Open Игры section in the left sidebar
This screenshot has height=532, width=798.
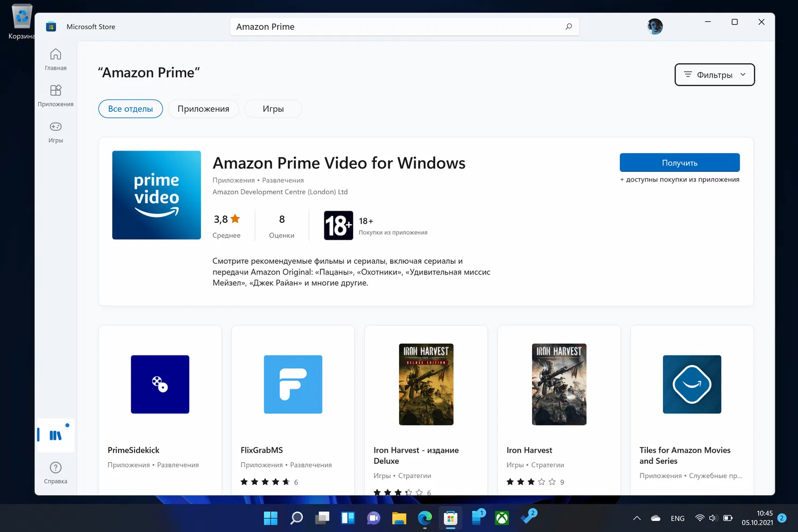pyautogui.click(x=55, y=132)
